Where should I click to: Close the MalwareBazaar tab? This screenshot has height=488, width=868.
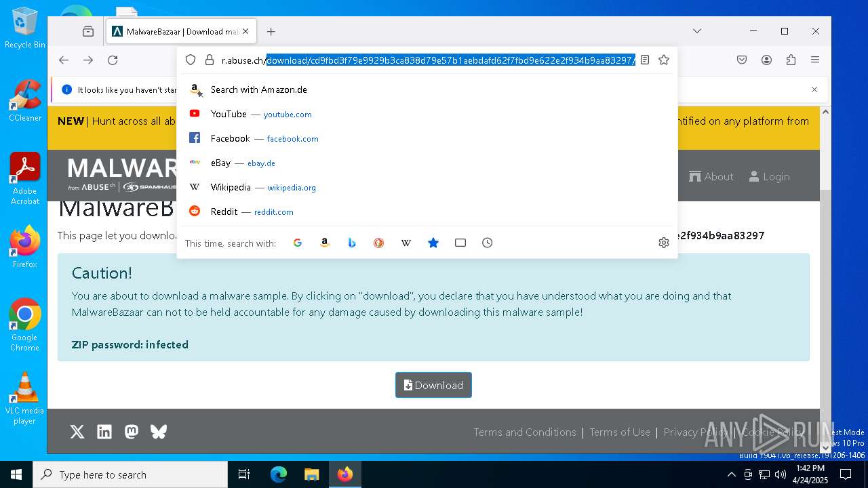click(245, 31)
